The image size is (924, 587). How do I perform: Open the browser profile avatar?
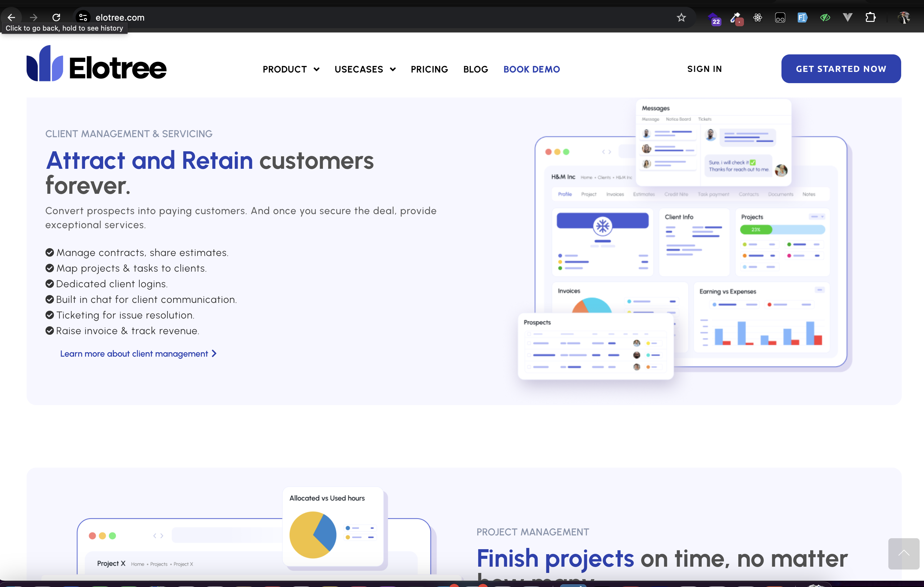[904, 17]
